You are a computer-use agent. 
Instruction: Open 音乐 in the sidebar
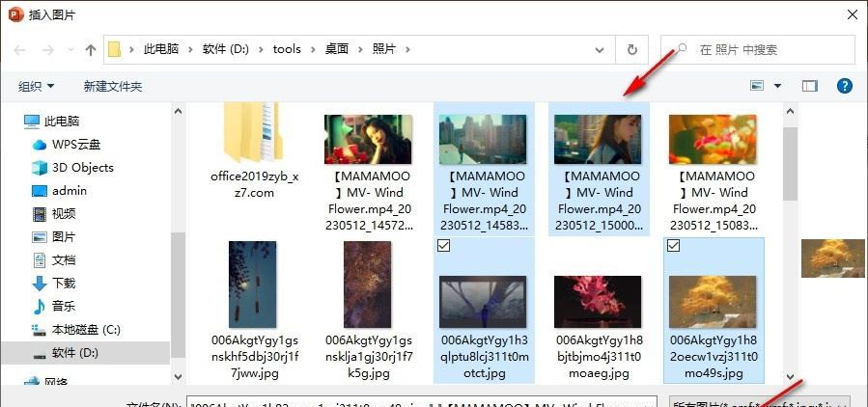[x=64, y=307]
